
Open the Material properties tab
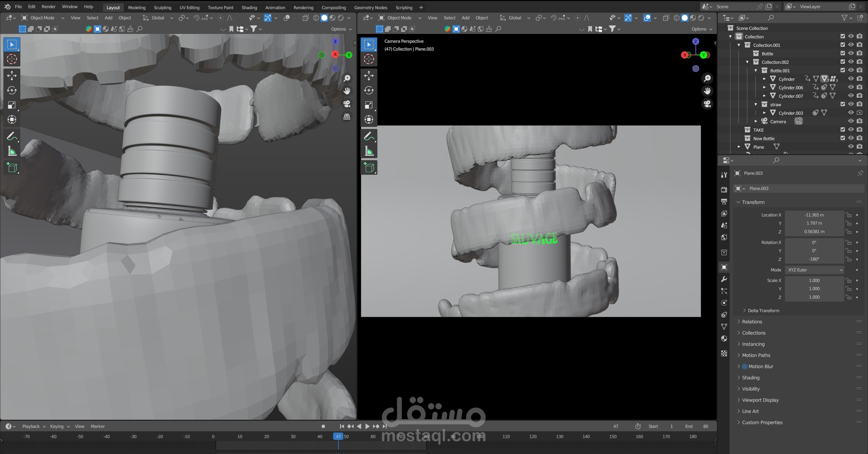pos(724,339)
